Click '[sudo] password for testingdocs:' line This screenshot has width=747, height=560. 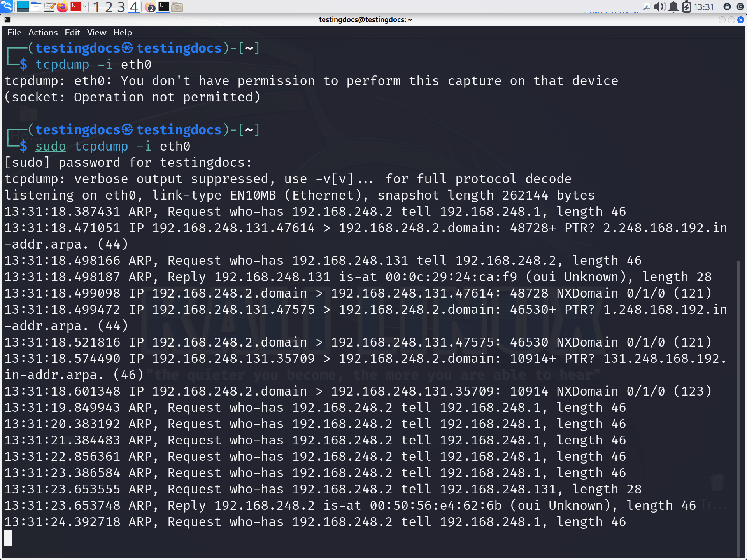128,163
